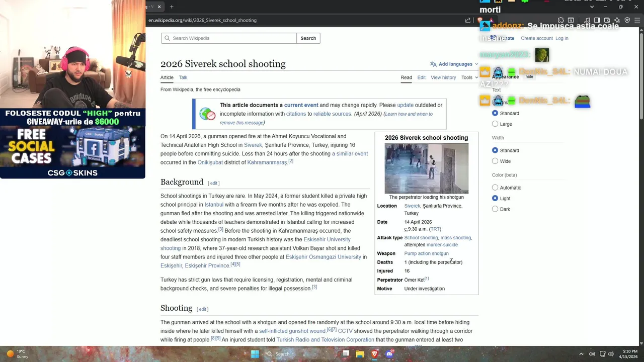Viewport: 644px width, 362px height.
Task: Open the murder-suicide infobox link
Action: pos(442,245)
